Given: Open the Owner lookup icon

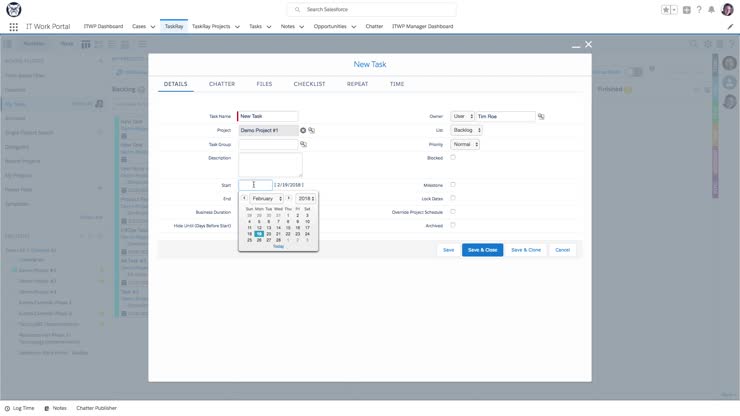Looking at the screenshot, I should 541,116.
